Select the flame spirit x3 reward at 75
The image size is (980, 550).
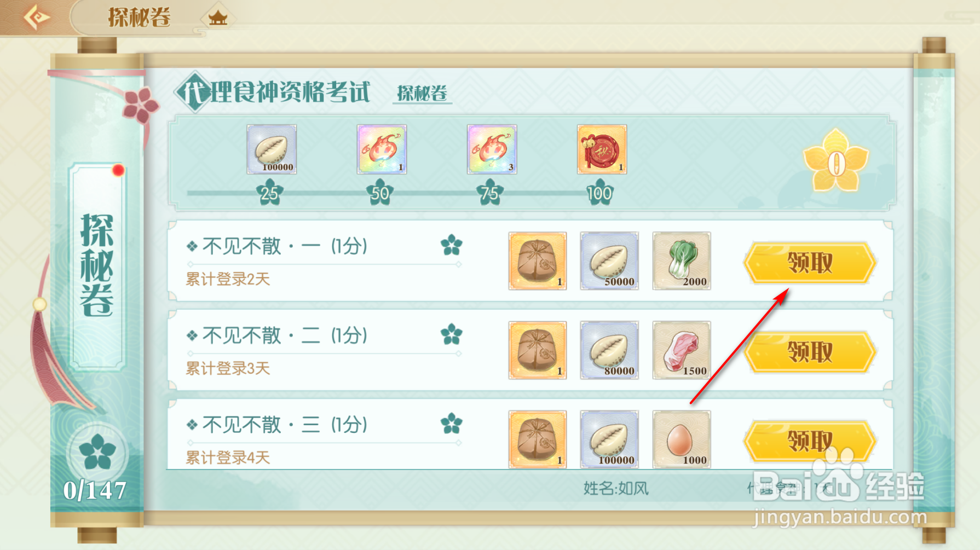pos(492,149)
